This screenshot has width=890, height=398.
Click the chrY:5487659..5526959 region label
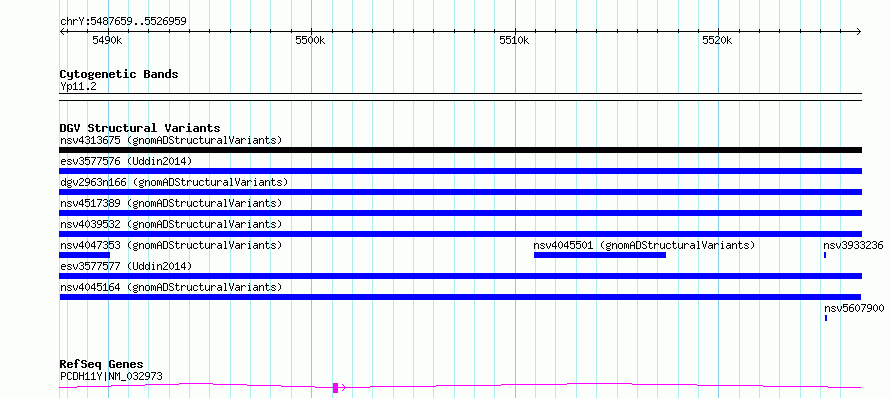(123, 22)
